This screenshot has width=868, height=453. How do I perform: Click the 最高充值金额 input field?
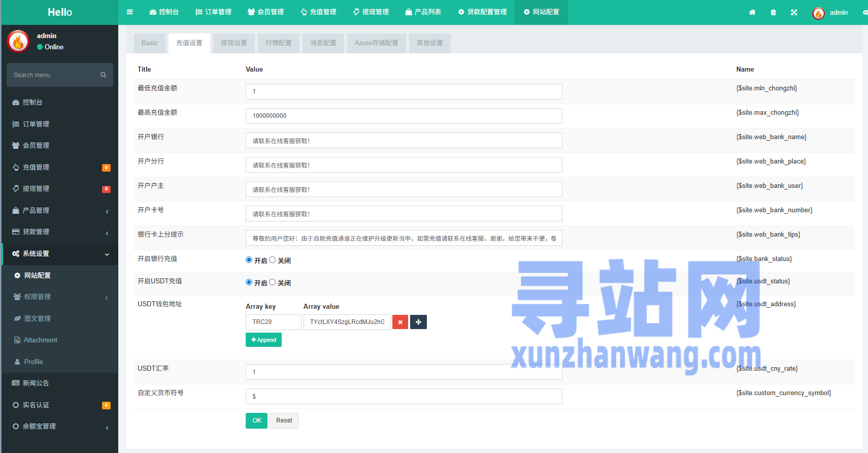(404, 116)
